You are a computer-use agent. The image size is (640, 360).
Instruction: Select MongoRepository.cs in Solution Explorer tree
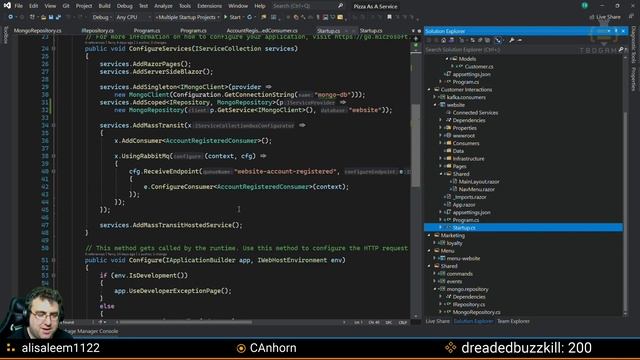pos(476,312)
